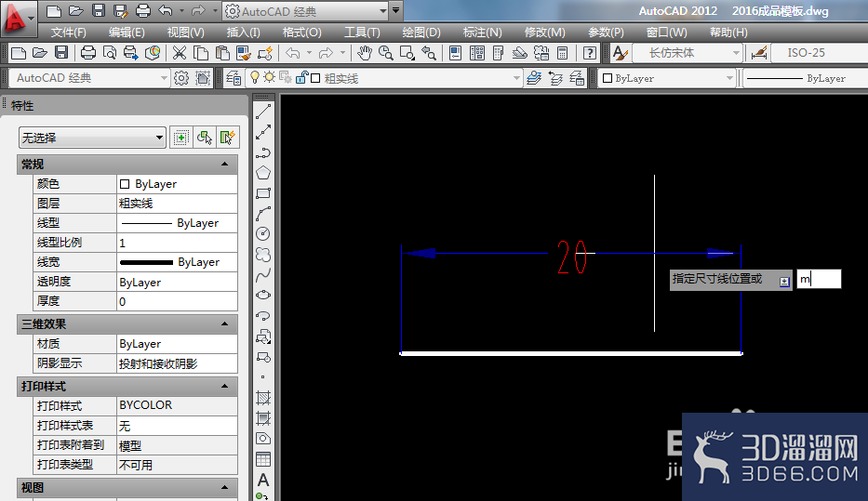Screen dimensions: 868x501
Task: Open Text Style manager icon
Action: 621,53
